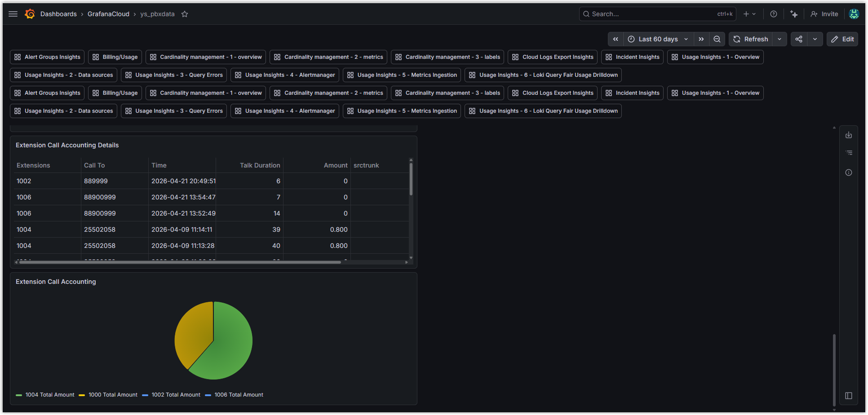Open the user avatar profile menu
The width and height of the screenshot is (868, 415).
[854, 14]
